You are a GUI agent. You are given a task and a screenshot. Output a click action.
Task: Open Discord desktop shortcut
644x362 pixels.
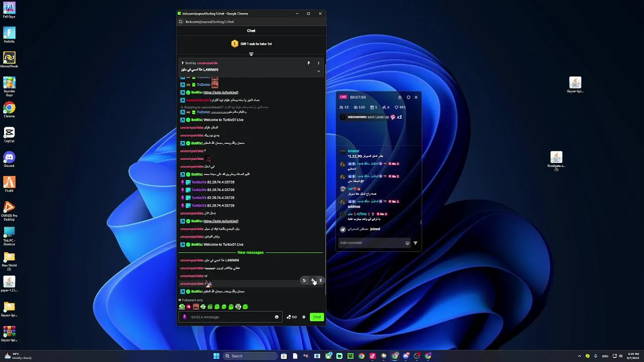click(9, 159)
